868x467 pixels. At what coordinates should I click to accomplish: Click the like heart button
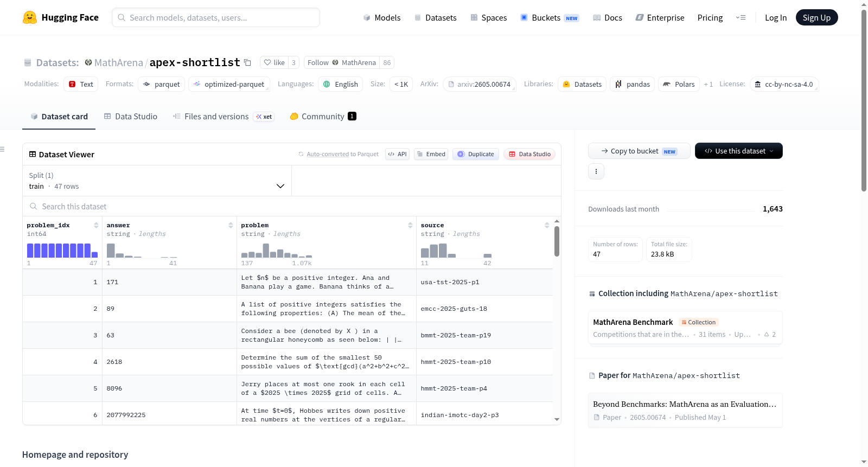coord(274,62)
